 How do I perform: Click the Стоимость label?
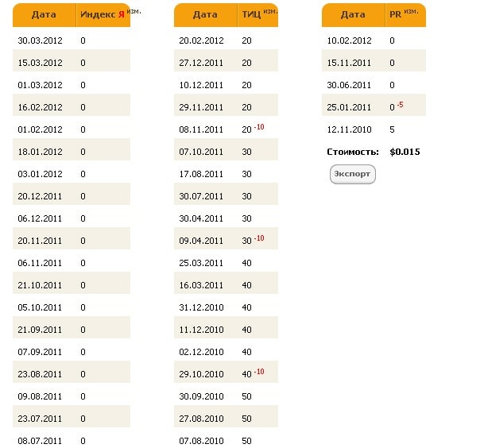353,152
